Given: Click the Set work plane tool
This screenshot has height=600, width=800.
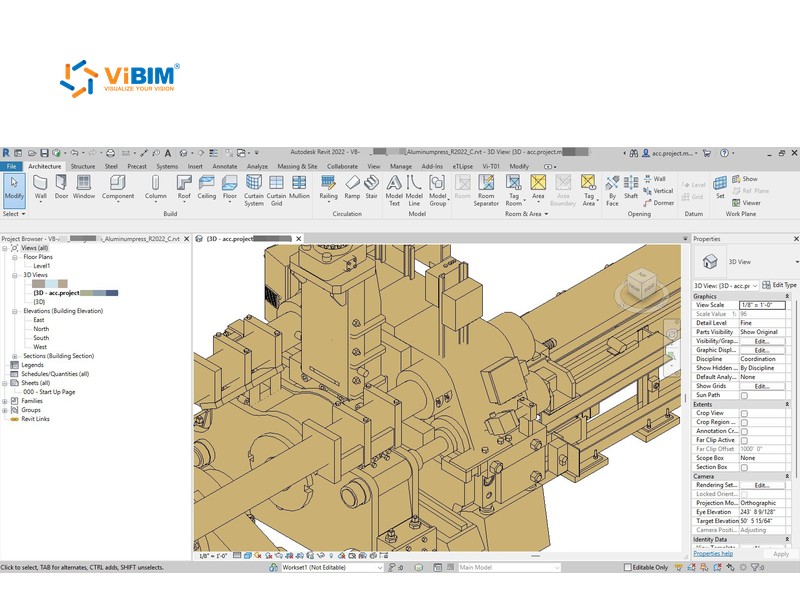Looking at the screenshot, I should (720, 187).
